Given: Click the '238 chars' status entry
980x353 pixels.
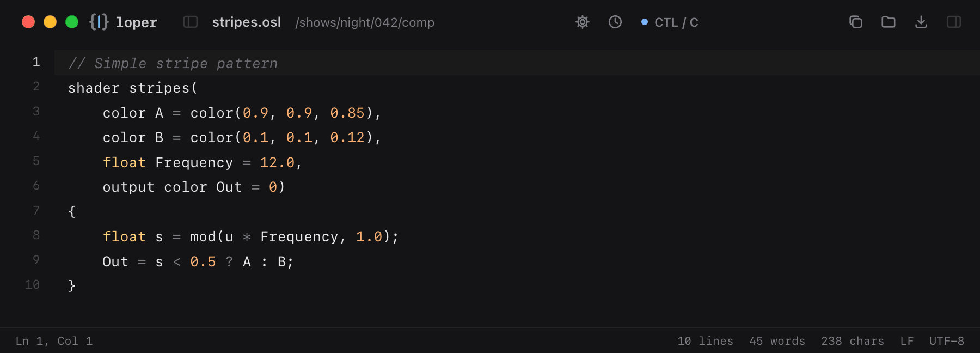Looking at the screenshot, I should (x=853, y=341).
